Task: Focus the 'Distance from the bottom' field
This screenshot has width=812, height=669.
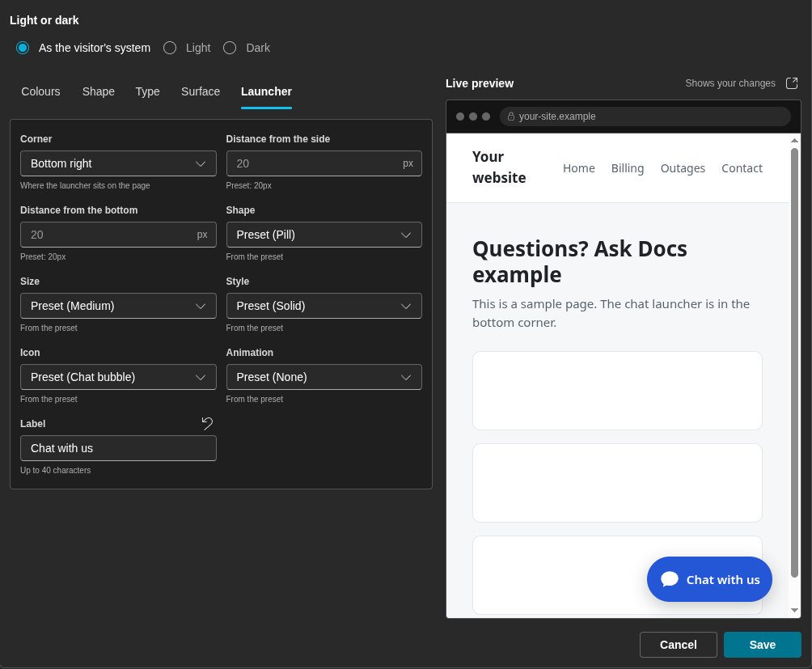Action: [x=118, y=235]
